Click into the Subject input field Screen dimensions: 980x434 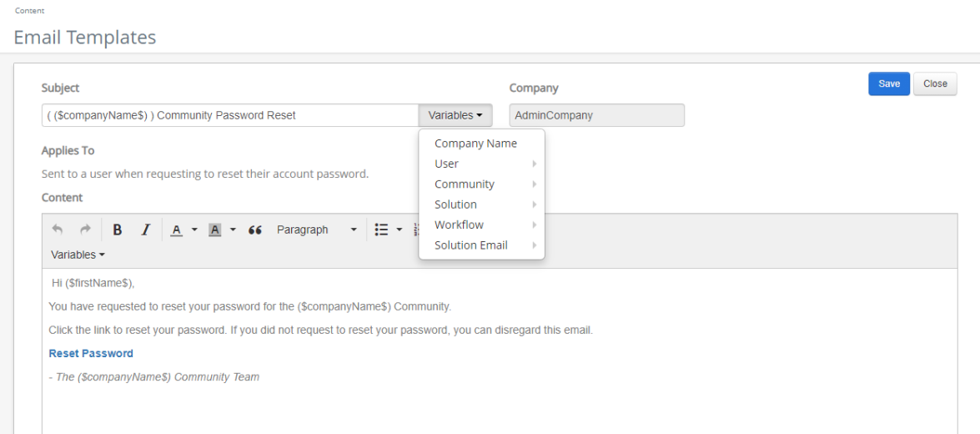coord(229,115)
